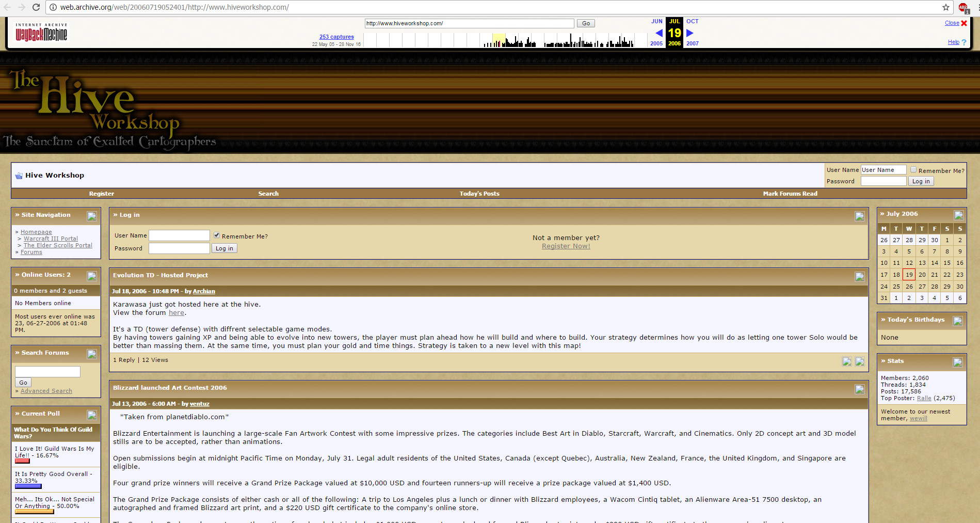The width and height of the screenshot is (980, 523).
Task: Collapse the Stats panel icon
Action: point(958,362)
